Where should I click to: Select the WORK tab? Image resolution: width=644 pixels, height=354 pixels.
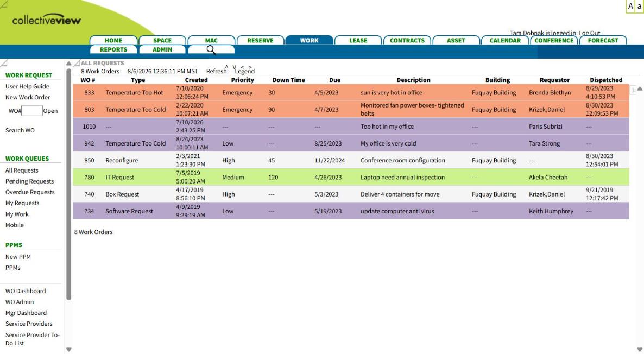pos(310,40)
